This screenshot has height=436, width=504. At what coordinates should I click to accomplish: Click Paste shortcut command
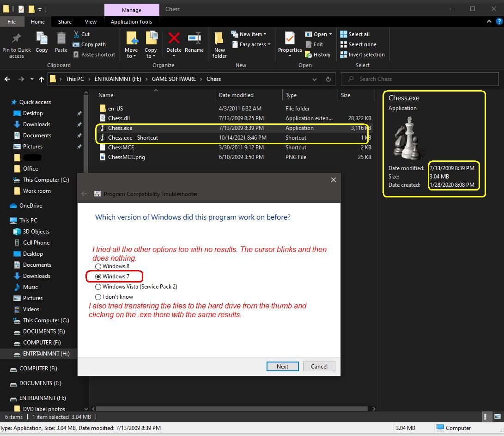tap(94, 55)
